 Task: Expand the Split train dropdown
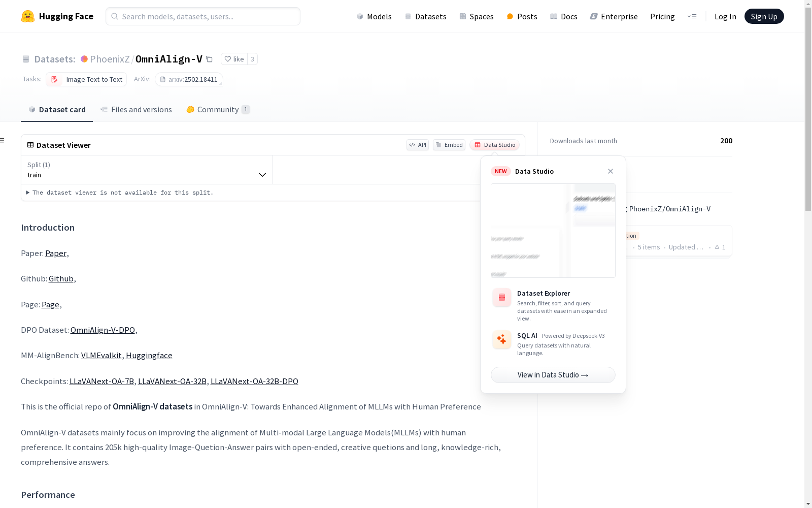coord(147,170)
